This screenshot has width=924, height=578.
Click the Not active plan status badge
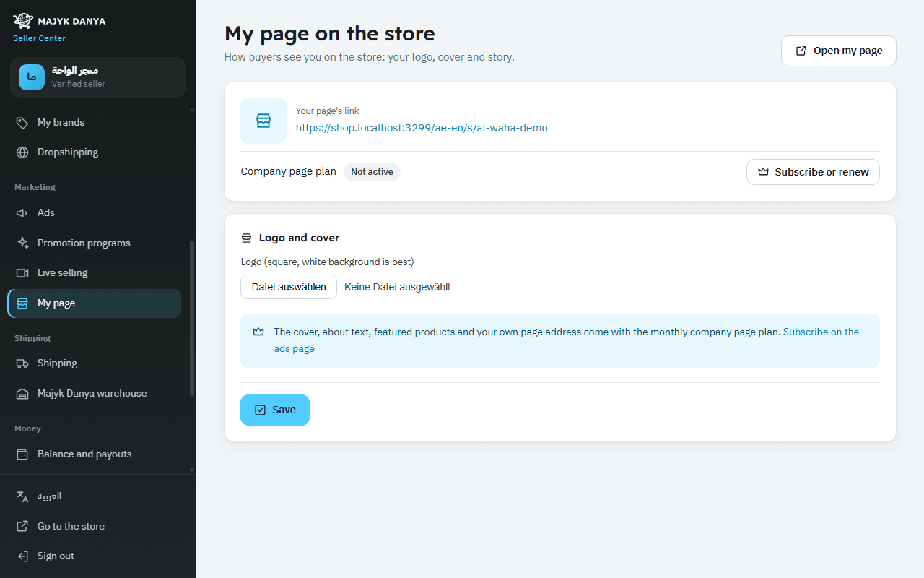(372, 172)
